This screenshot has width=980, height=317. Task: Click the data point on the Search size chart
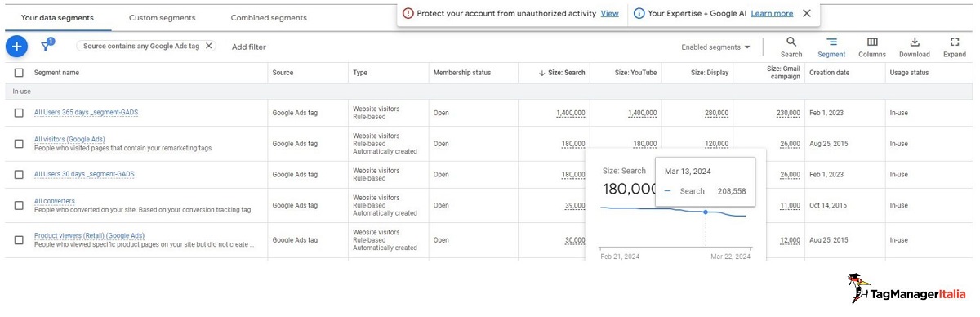click(x=706, y=212)
